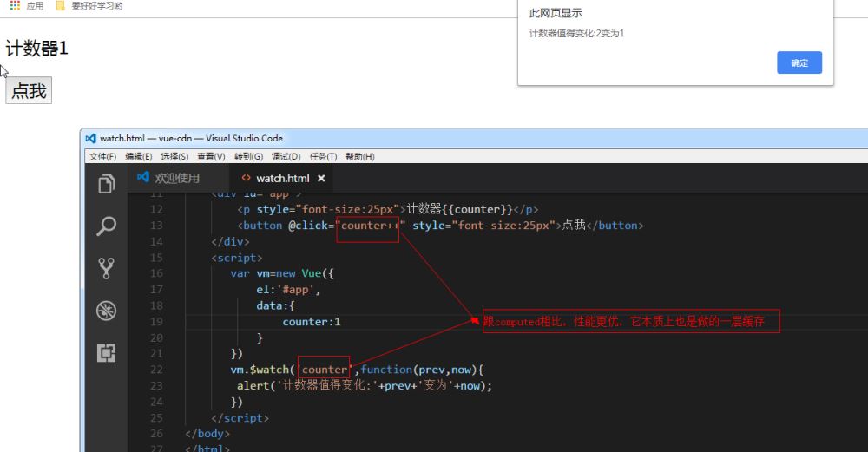The width and height of the screenshot is (868, 452).
Task: Click the @click attribute on line 13
Action: click(x=308, y=226)
